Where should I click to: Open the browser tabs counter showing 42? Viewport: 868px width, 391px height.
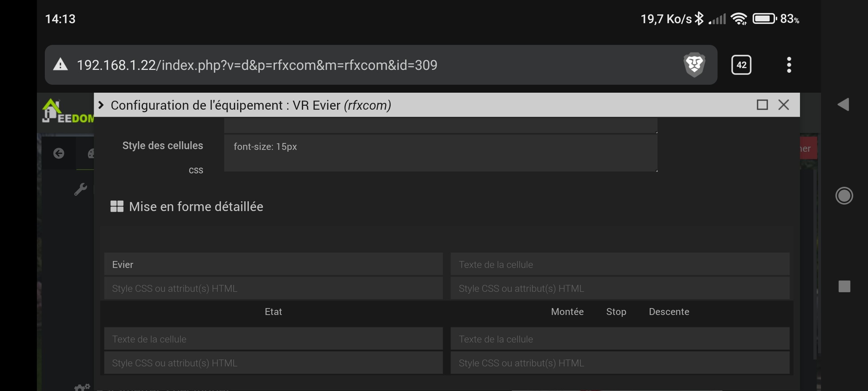(x=741, y=65)
